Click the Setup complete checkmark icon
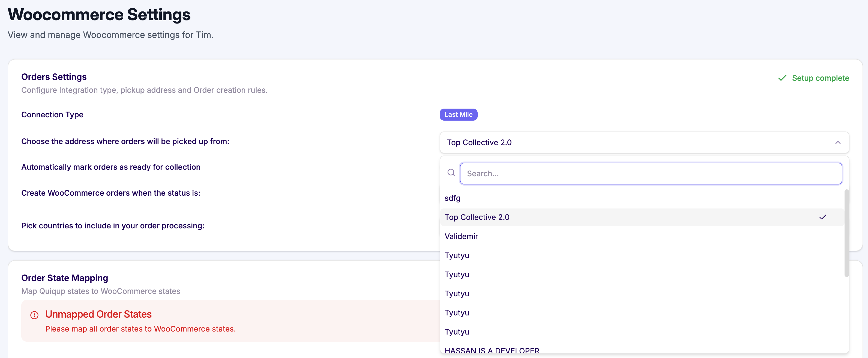 [x=782, y=78]
